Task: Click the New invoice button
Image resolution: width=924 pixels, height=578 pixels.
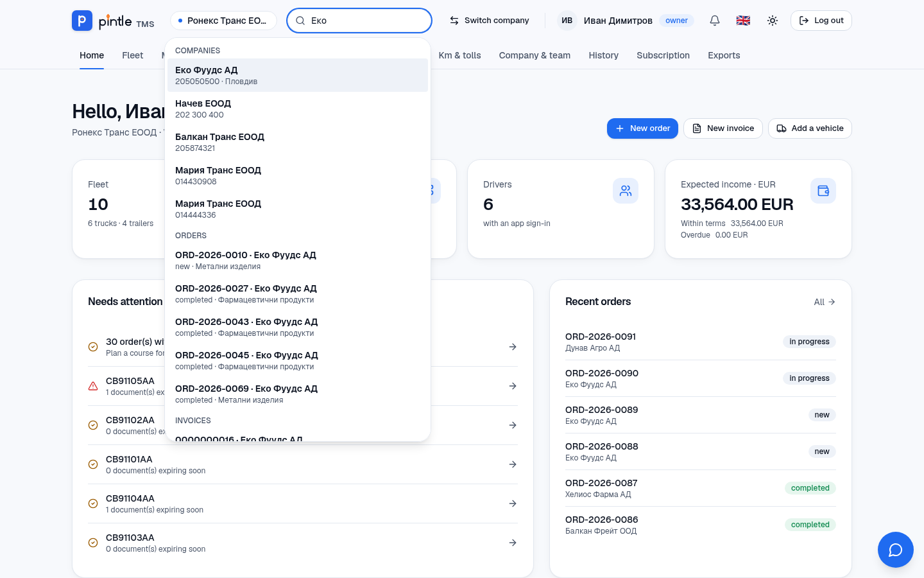Action: (x=723, y=128)
